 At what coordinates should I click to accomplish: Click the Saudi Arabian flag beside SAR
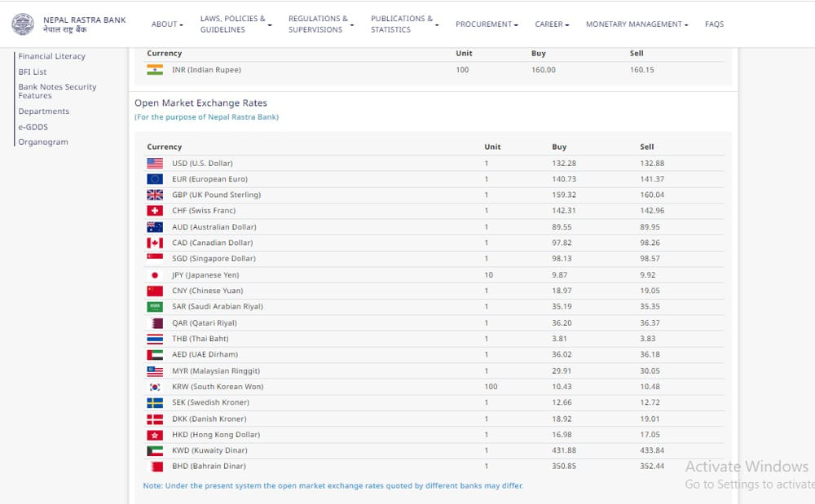[x=155, y=307]
